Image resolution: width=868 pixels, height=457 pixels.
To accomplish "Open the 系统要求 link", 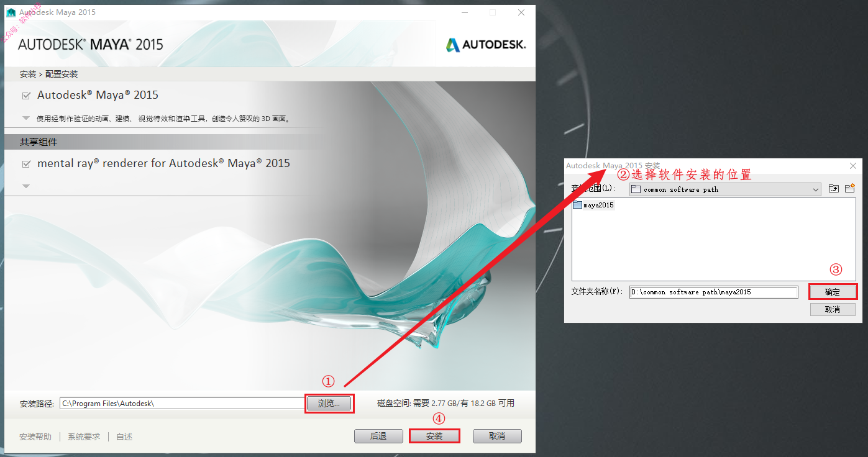I will click(84, 437).
